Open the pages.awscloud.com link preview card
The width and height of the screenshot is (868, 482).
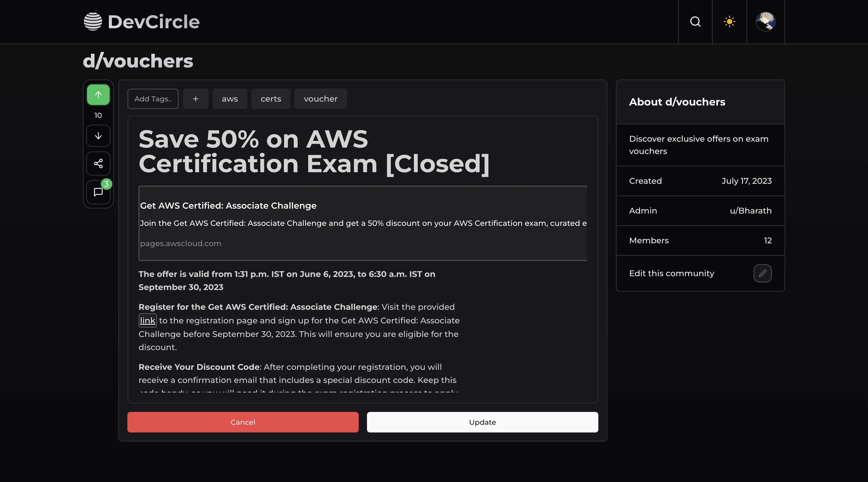coord(363,223)
